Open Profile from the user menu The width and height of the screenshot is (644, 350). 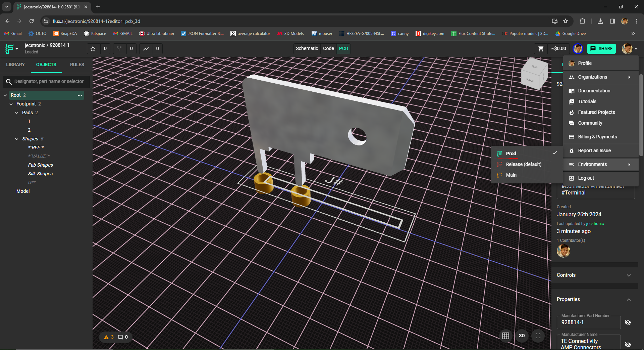pyautogui.click(x=601, y=63)
